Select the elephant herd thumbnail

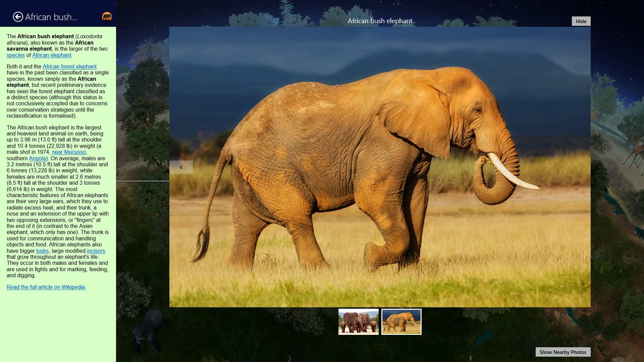tap(358, 321)
